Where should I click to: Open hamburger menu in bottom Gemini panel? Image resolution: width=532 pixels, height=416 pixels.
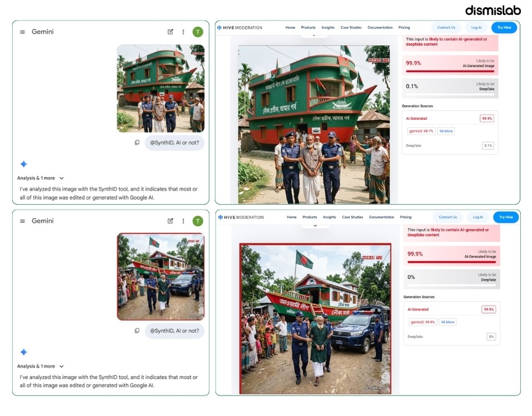click(22, 221)
